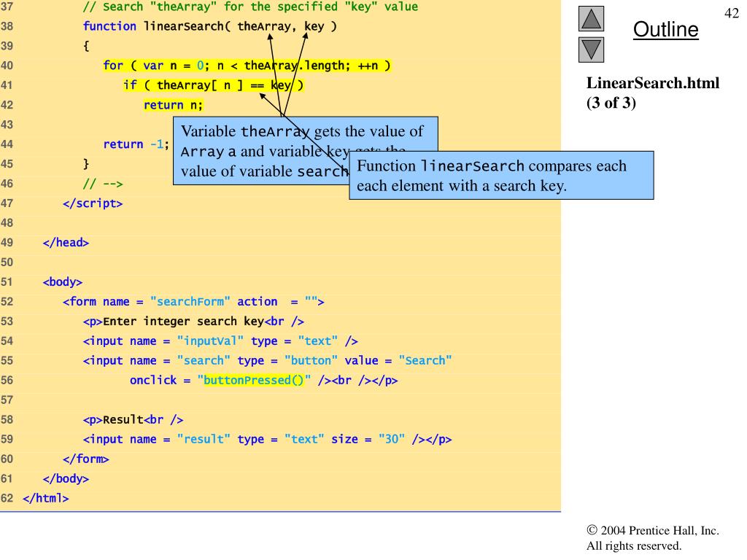Click the comment Search "theArray" line

coord(251,7)
